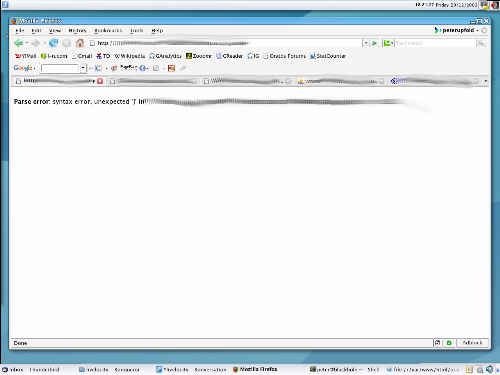The image size is (500, 375).
Task: Click the search magnifier icon
Action: (x=481, y=43)
